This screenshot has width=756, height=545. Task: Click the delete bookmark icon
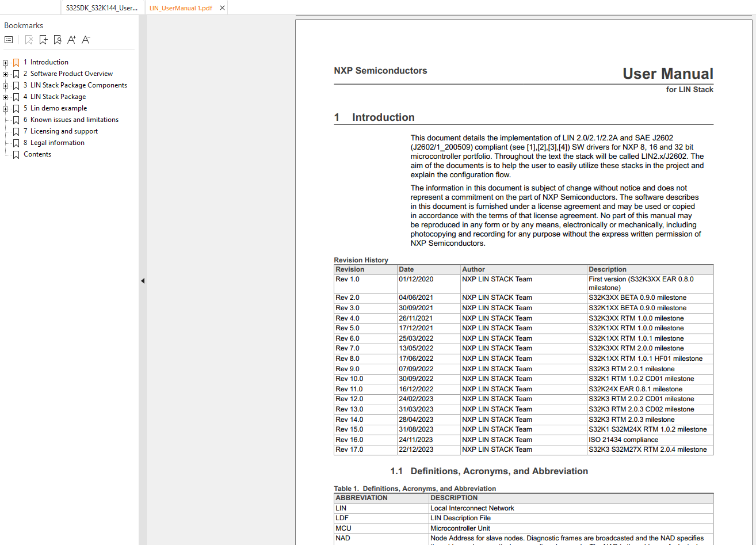(29, 39)
